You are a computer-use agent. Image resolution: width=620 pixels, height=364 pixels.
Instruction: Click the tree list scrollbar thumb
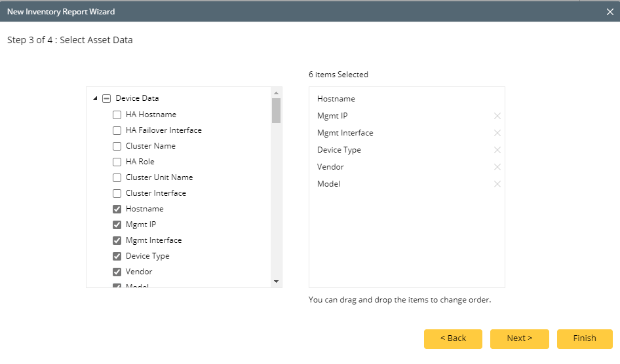[277, 110]
